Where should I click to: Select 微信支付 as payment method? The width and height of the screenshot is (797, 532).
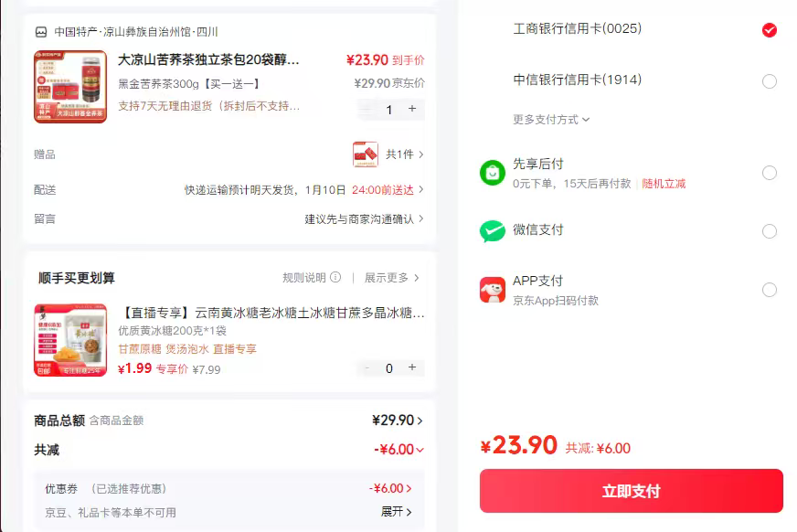click(770, 230)
